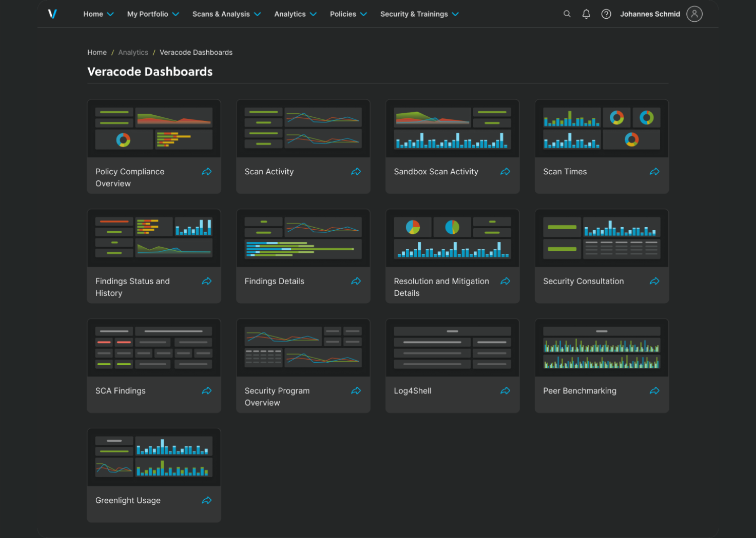
Task: Share the Security Program Overview dashboard
Action: [x=356, y=391]
